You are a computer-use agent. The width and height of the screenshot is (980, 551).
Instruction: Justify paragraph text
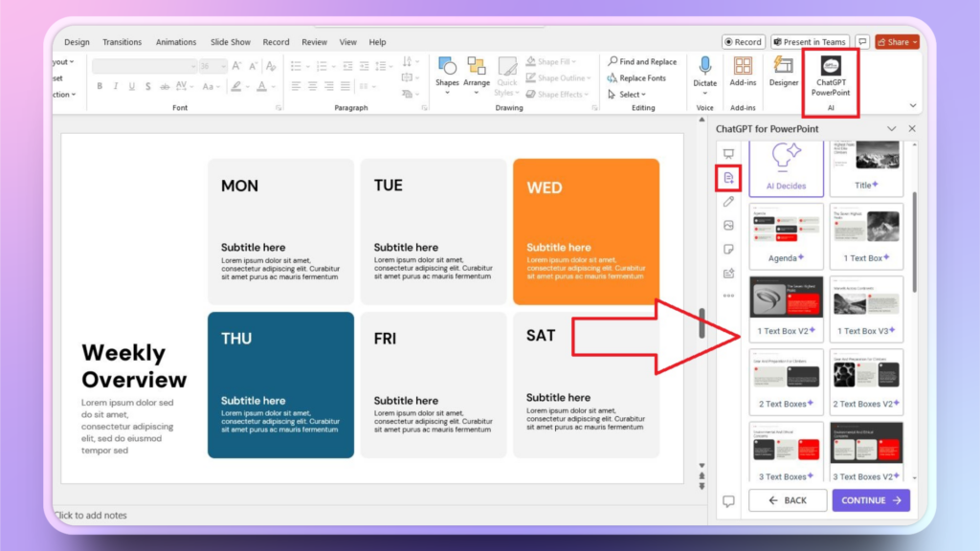pyautogui.click(x=345, y=86)
